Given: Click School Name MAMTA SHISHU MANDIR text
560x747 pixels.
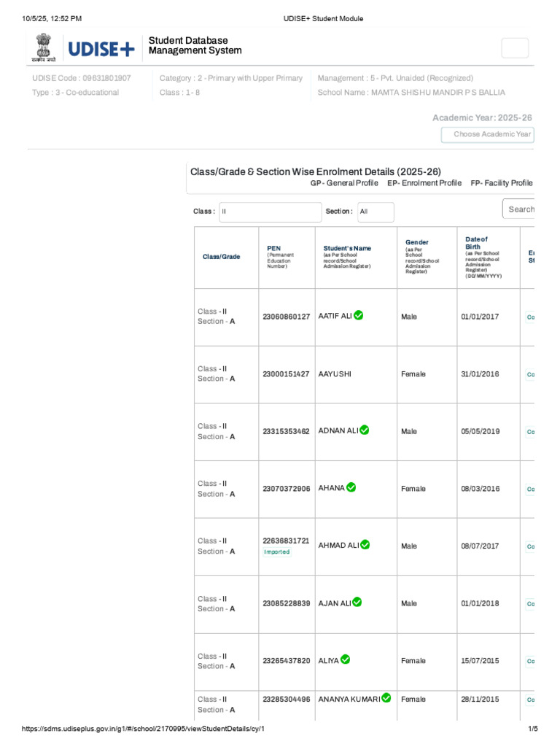Looking at the screenshot, I should tap(411, 93).
